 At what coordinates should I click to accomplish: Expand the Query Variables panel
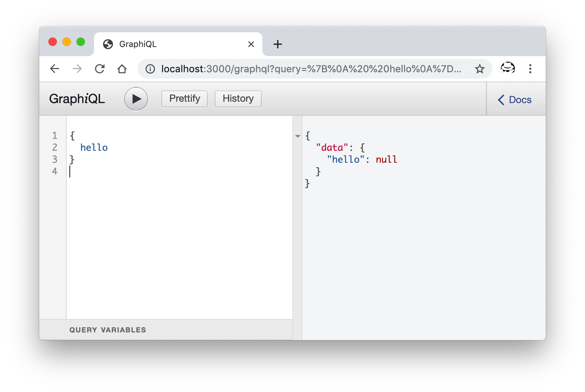pyautogui.click(x=166, y=330)
